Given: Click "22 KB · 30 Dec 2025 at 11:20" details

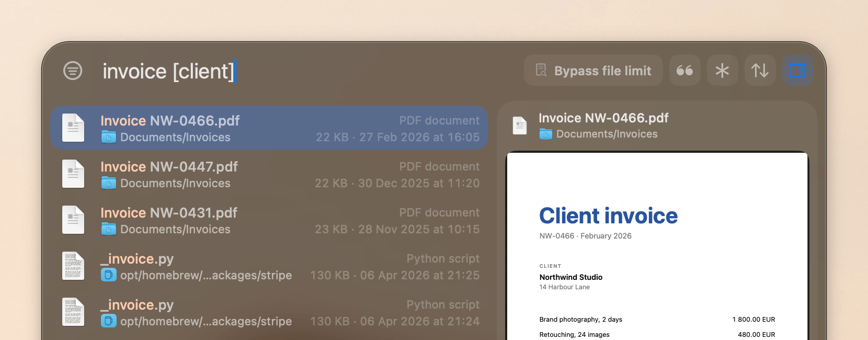Looking at the screenshot, I should (x=397, y=184).
